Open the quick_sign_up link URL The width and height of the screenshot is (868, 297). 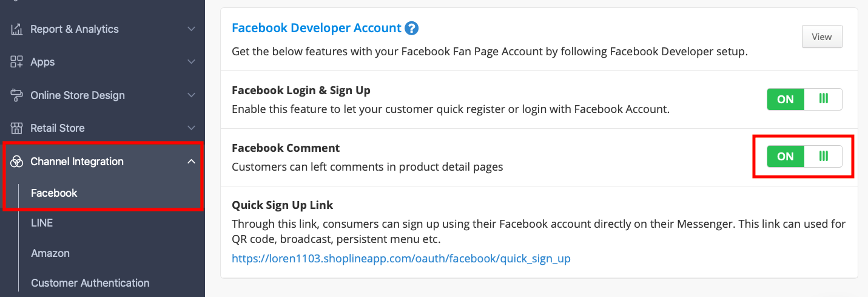coord(401,259)
